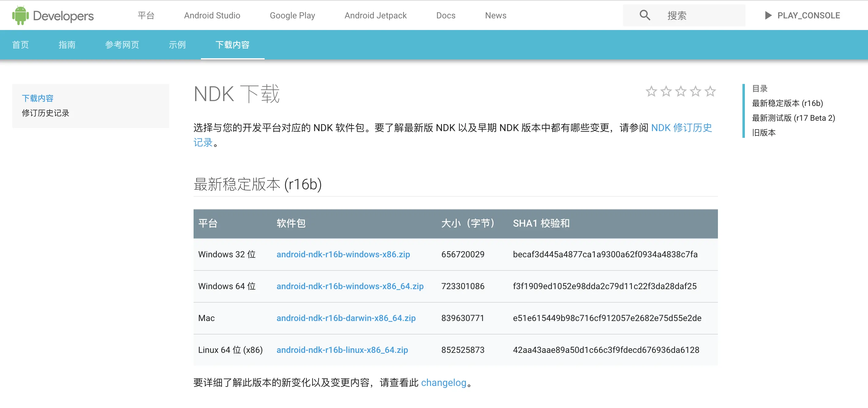The height and width of the screenshot is (408, 868).
Task: Click the search magnifier icon
Action: (x=645, y=15)
